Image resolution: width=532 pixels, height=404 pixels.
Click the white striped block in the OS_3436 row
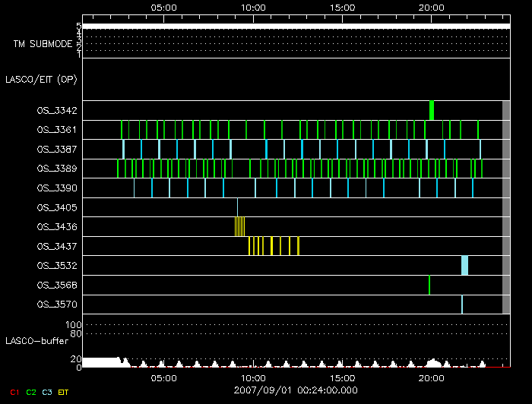point(239,226)
